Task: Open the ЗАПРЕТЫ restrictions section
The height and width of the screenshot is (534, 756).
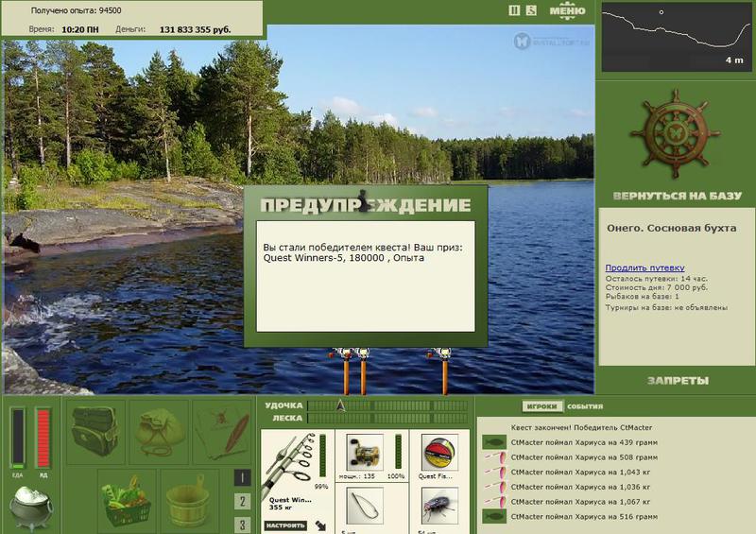Action: [x=678, y=381]
